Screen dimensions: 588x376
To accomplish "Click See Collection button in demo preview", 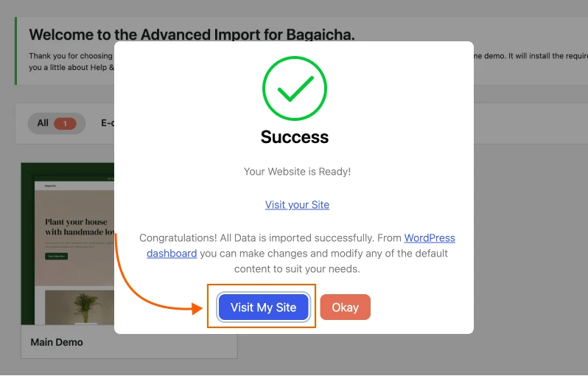I will (56, 256).
